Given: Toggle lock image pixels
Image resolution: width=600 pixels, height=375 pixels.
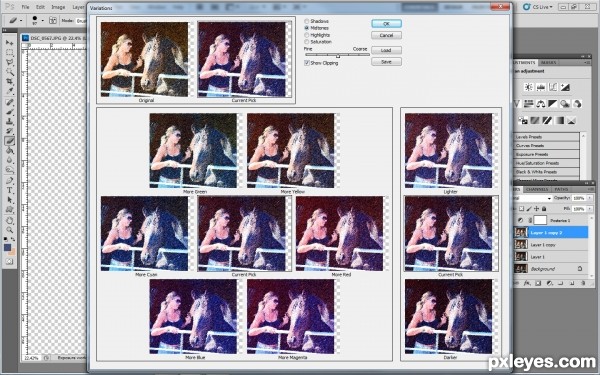Looking at the screenshot, I should (x=529, y=209).
